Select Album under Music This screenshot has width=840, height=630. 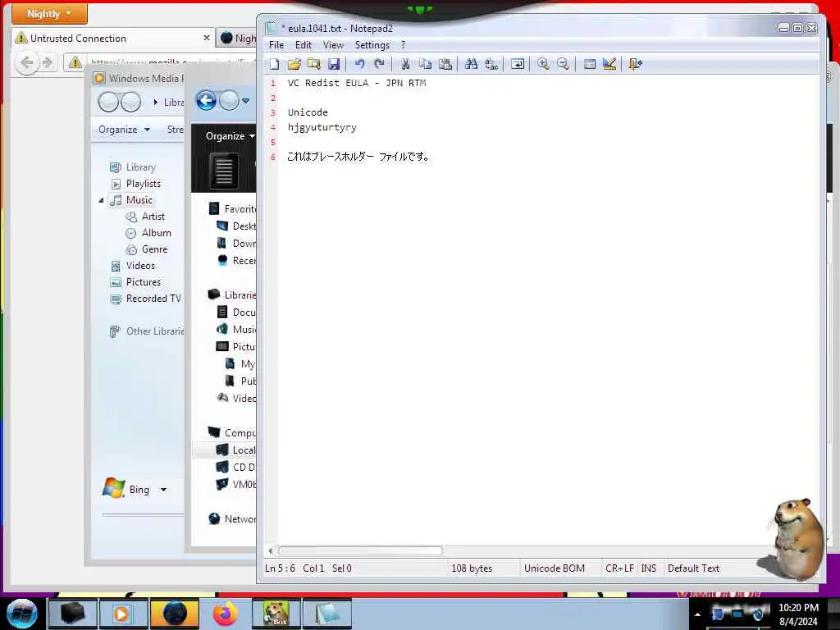coord(157,233)
